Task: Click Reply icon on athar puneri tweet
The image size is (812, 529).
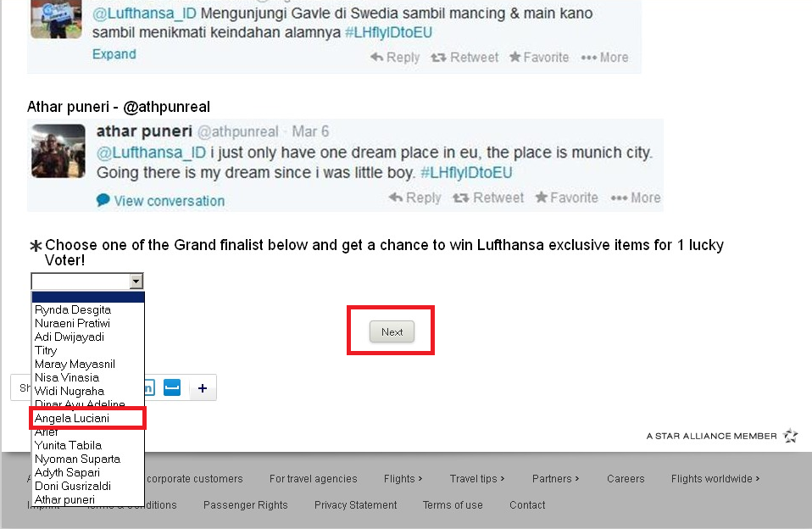Action: [396, 198]
